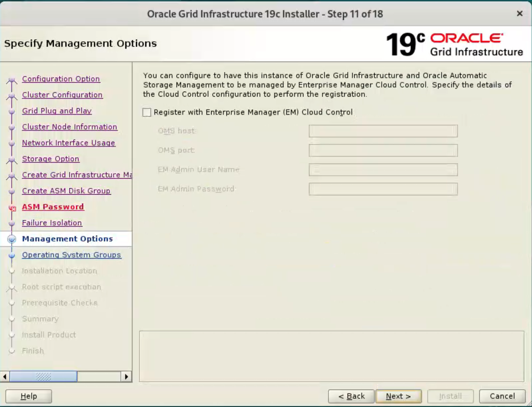532x407 pixels.
Task: Click the horizontal scrollbar thumb in step list
Action: click(43, 377)
